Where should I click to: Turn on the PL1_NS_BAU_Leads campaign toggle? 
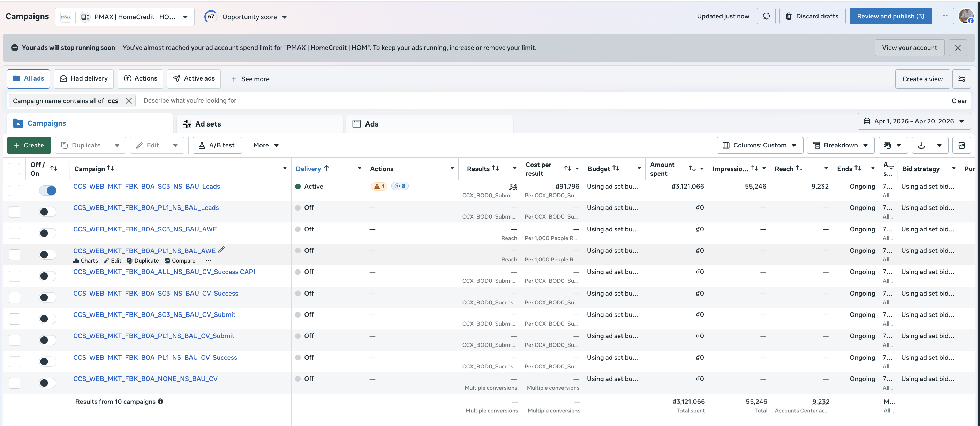pos(48,212)
